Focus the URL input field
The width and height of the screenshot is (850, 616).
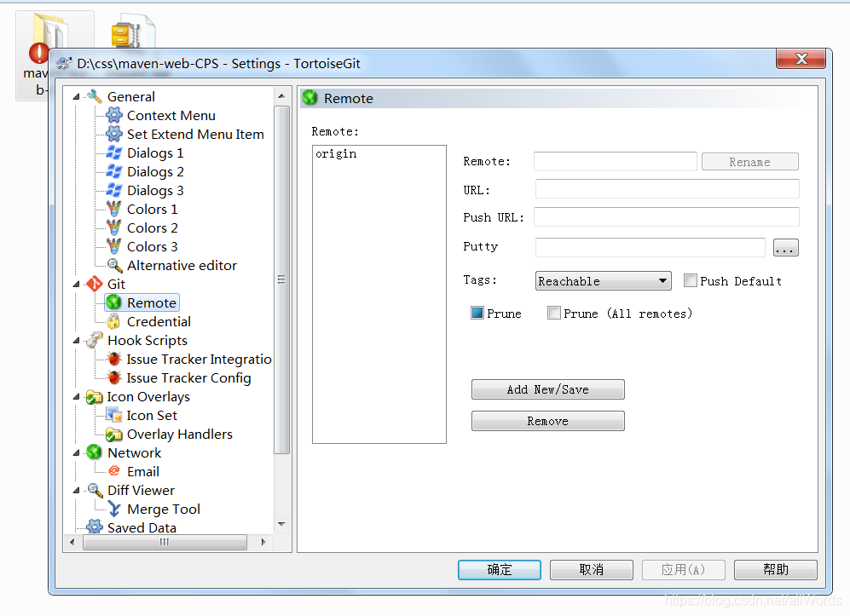coord(667,189)
